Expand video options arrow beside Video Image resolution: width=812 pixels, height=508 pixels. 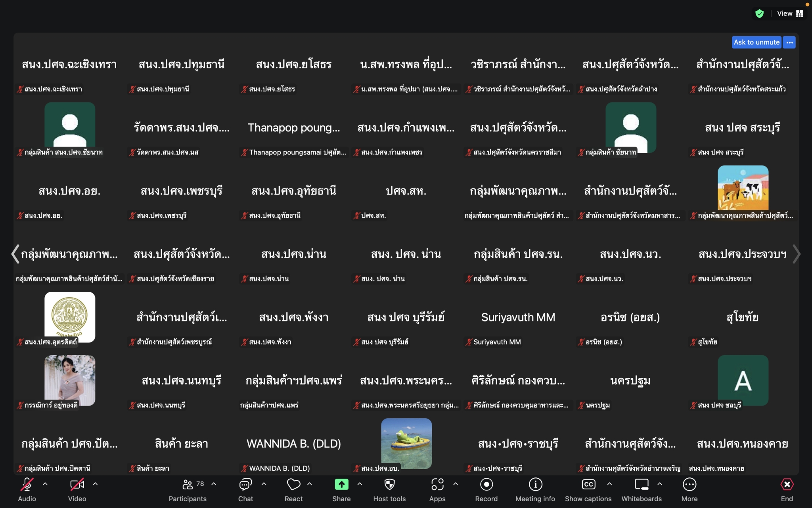[x=95, y=484]
